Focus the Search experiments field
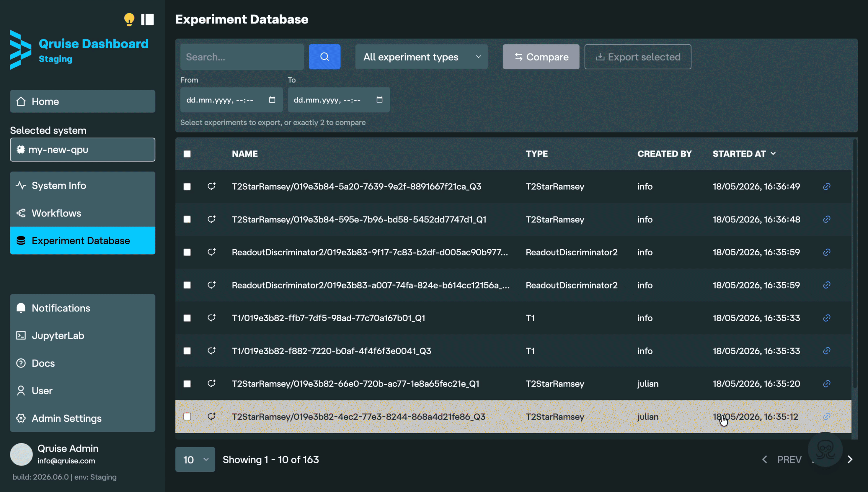This screenshot has width=868, height=492. (242, 57)
